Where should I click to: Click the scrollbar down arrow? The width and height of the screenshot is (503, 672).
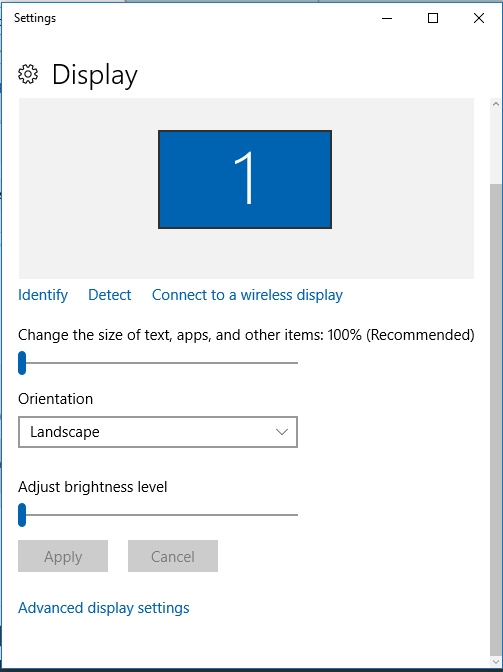[x=496, y=662]
